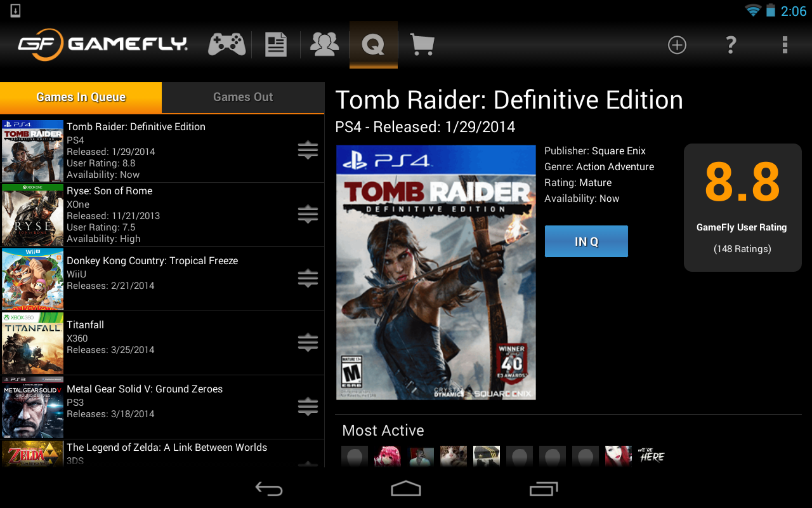Open the Adidas shoebox user avatar
Viewport: 812px width, 508px height.
pyautogui.click(x=487, y=457)
